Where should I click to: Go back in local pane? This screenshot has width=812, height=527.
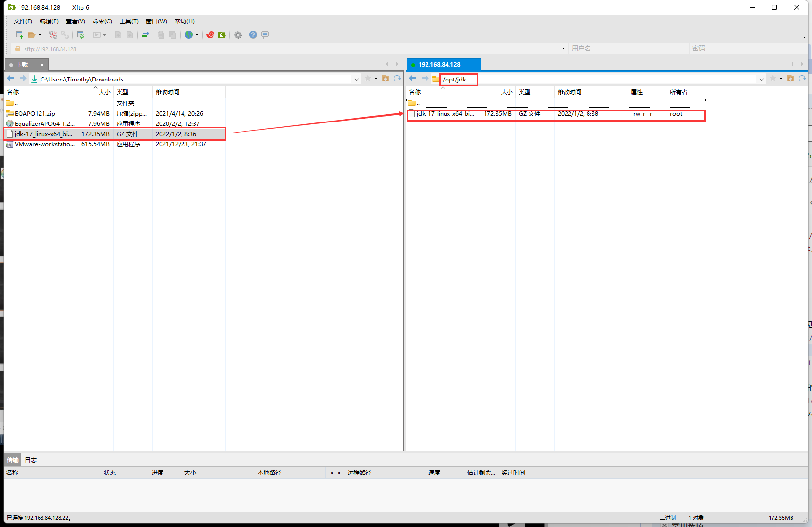click(11, 79)
